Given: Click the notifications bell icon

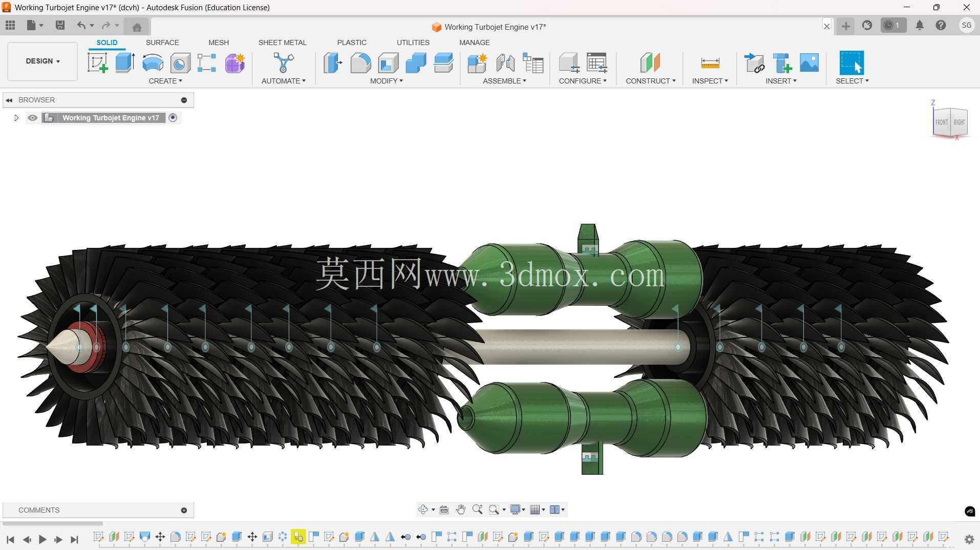Looking at the screenshot, I should 920,25.
